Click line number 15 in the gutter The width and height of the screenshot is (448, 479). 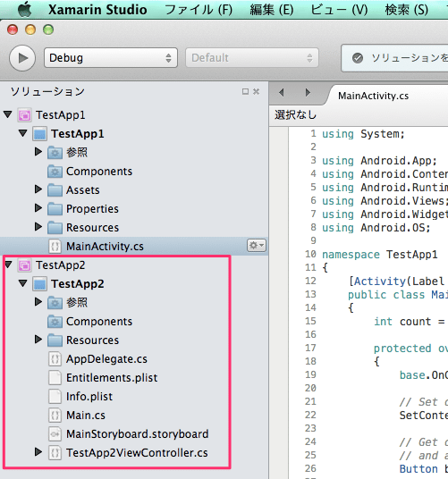coord(310,321)
